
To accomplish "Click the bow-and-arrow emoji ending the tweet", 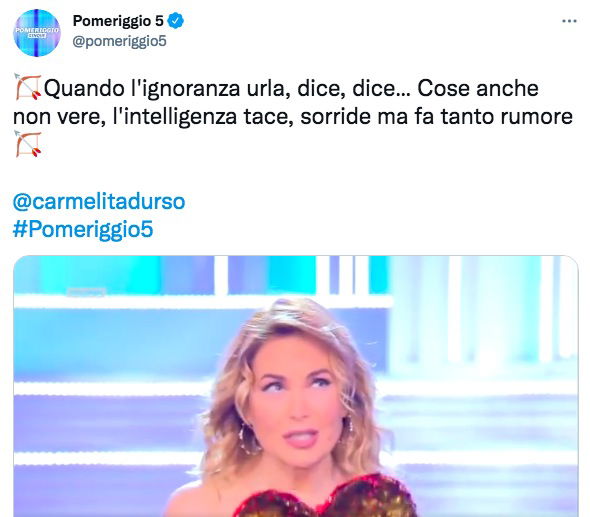I will tap(28, 144).
